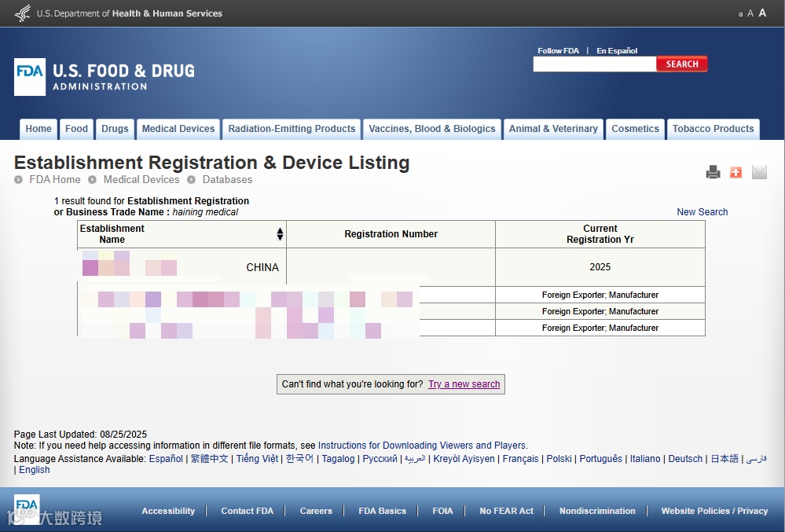Select Français language link
785x532 pixels.
pyautogui.click(x=520, y=459)
